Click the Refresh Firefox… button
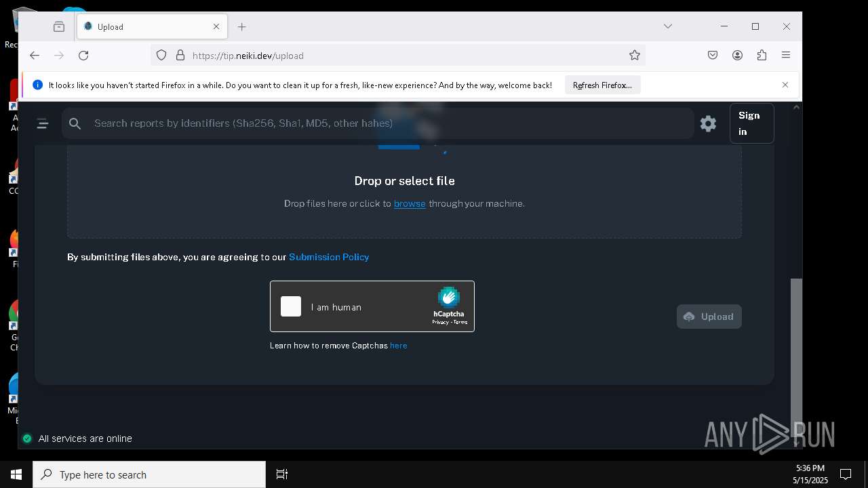Screen dimensions: 868x488 [602, 85]
